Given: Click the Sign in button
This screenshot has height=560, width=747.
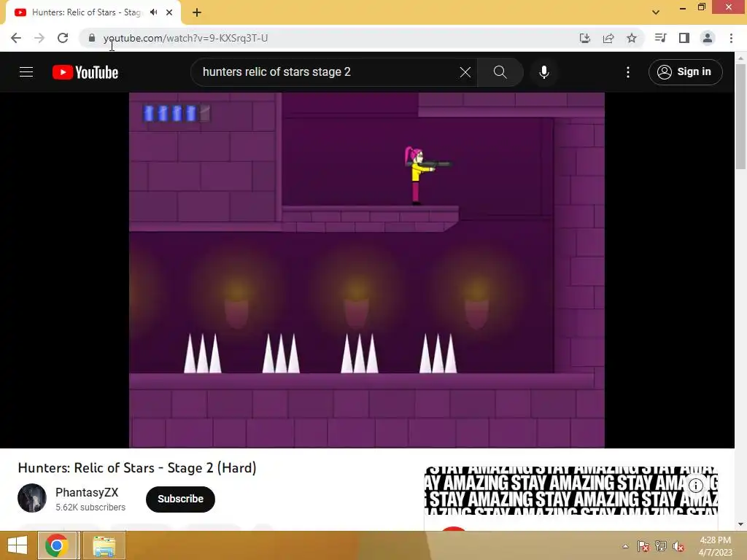Looking at the screenshot, I should [685, 72].
